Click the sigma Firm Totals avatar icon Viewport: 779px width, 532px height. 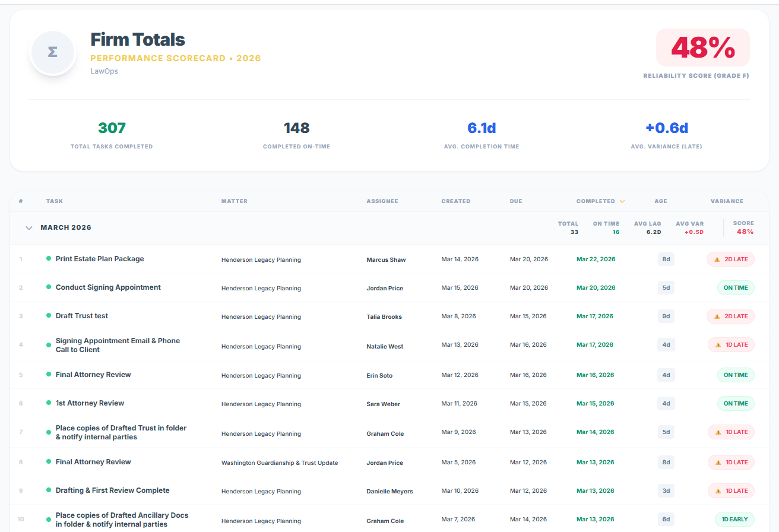(52, 52)
